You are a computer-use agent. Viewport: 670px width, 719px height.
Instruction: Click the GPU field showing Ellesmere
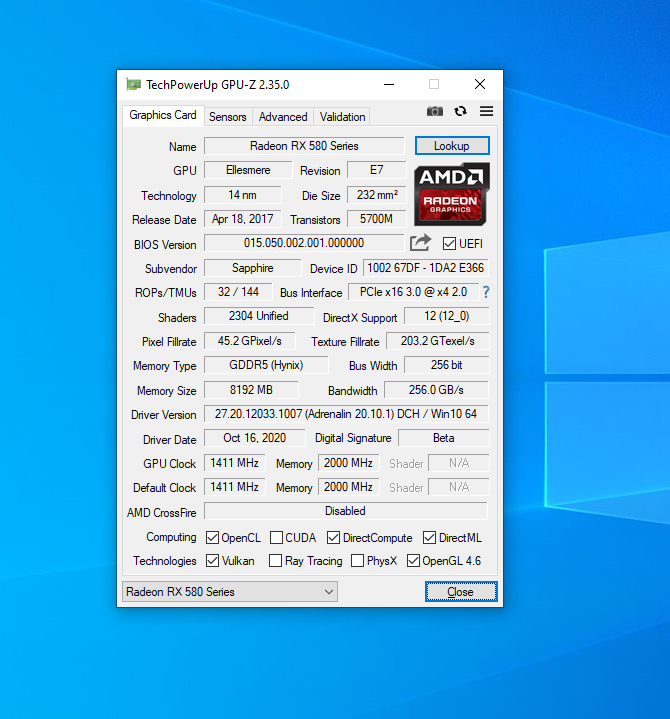pos(248,170)
